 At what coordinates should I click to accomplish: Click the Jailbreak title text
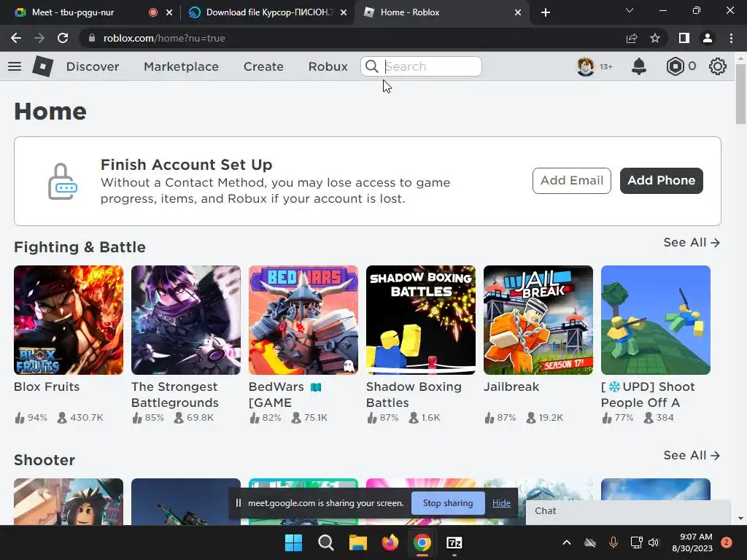511,386
